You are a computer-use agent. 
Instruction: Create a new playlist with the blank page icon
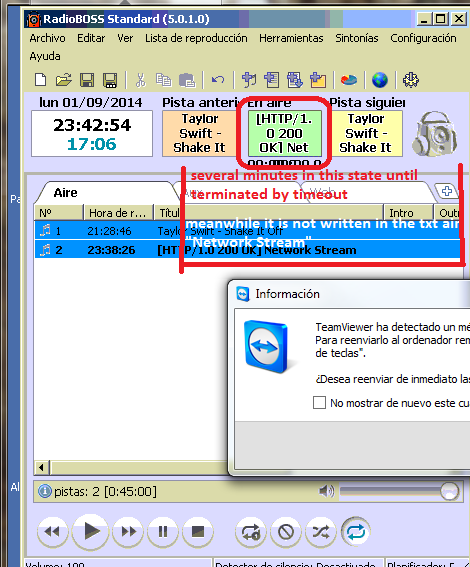[x=40, y=80]
